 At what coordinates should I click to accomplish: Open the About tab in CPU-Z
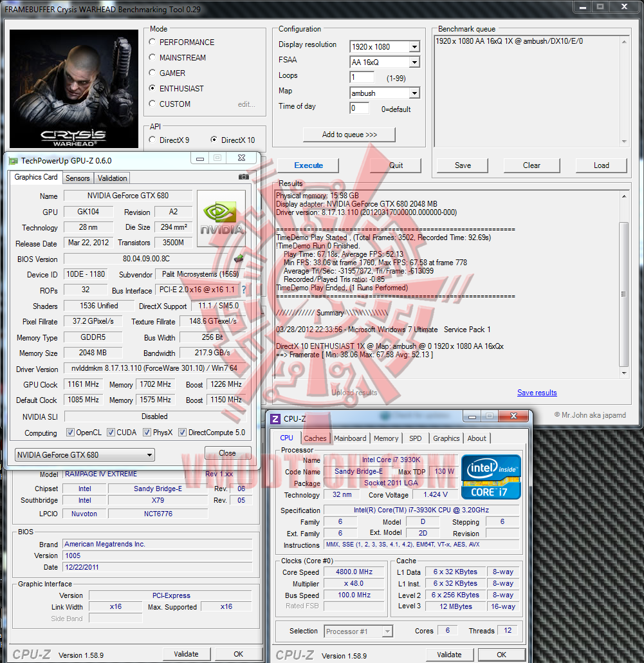477,438
